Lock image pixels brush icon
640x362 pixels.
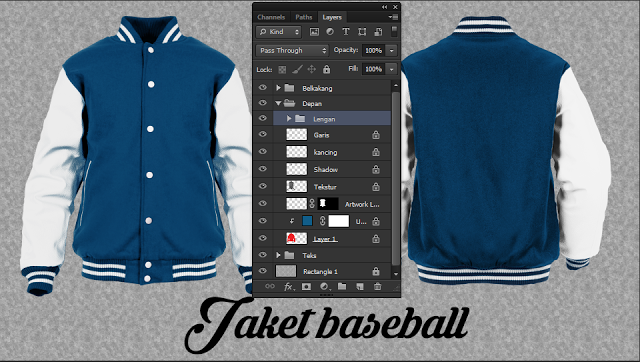297,69
